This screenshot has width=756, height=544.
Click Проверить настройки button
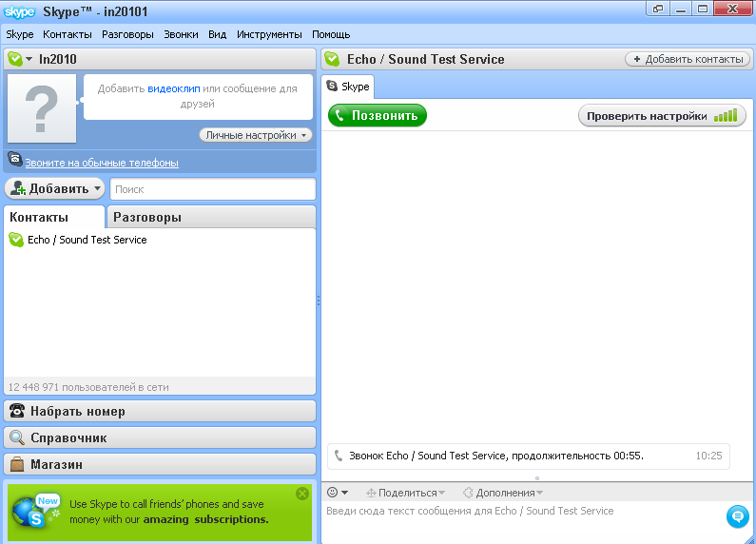pos(662,116)
